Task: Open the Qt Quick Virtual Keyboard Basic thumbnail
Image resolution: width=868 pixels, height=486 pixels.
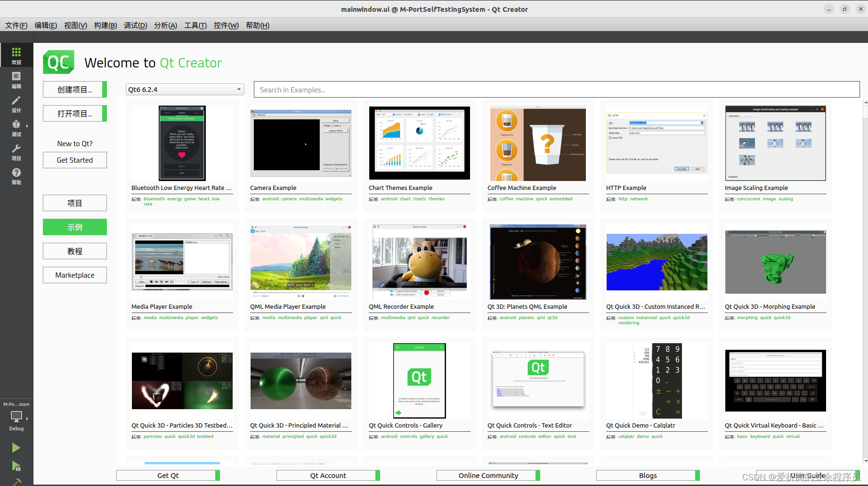Action: coord(776,381)
